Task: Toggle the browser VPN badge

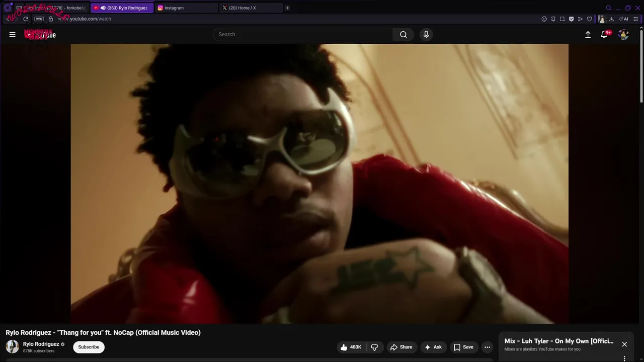Action: click(x=39, y=19)
